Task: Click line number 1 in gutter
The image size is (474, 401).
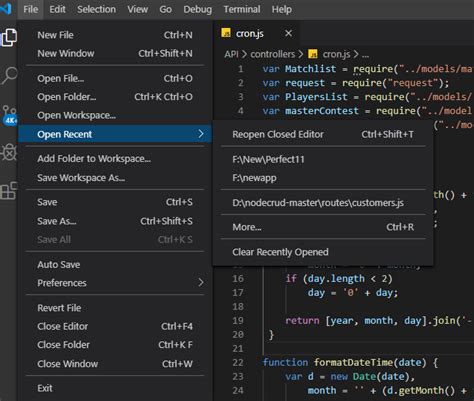Action: (241, 69)
